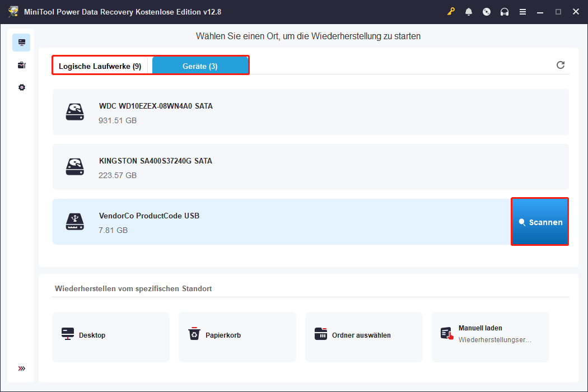Image resolution: width=588 pixels, height=392 pixels.
Task: Open the notification bell in title bar
Action: (x=469, y=12)
